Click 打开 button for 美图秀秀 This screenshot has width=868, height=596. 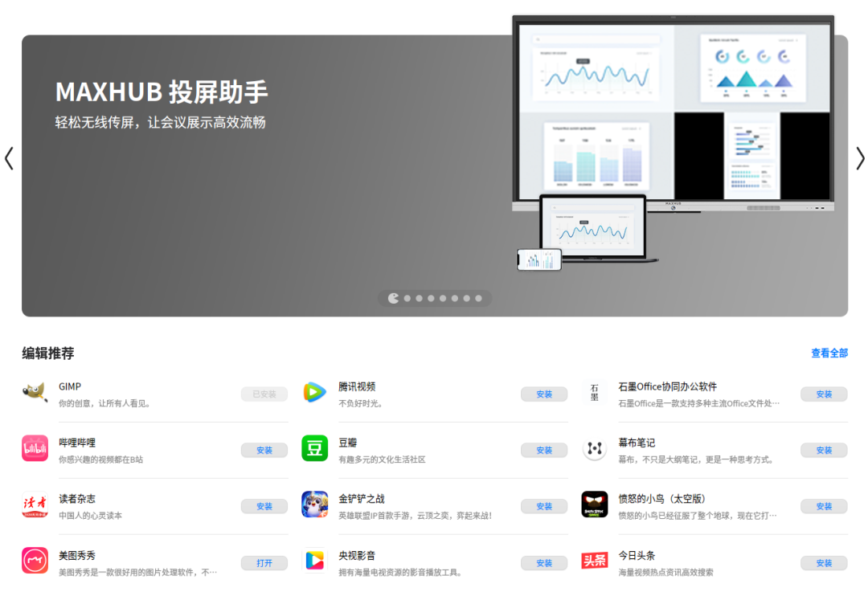pos(264,563)
